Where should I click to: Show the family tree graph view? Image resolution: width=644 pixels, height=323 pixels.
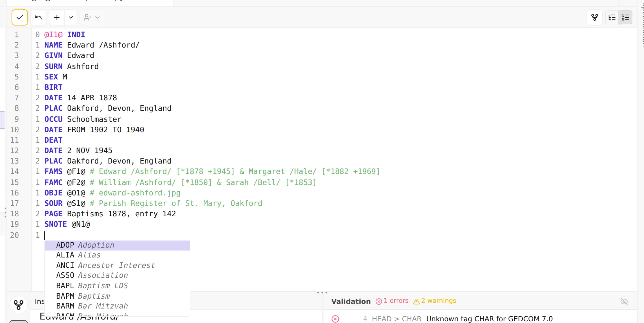tap(595, 17)
